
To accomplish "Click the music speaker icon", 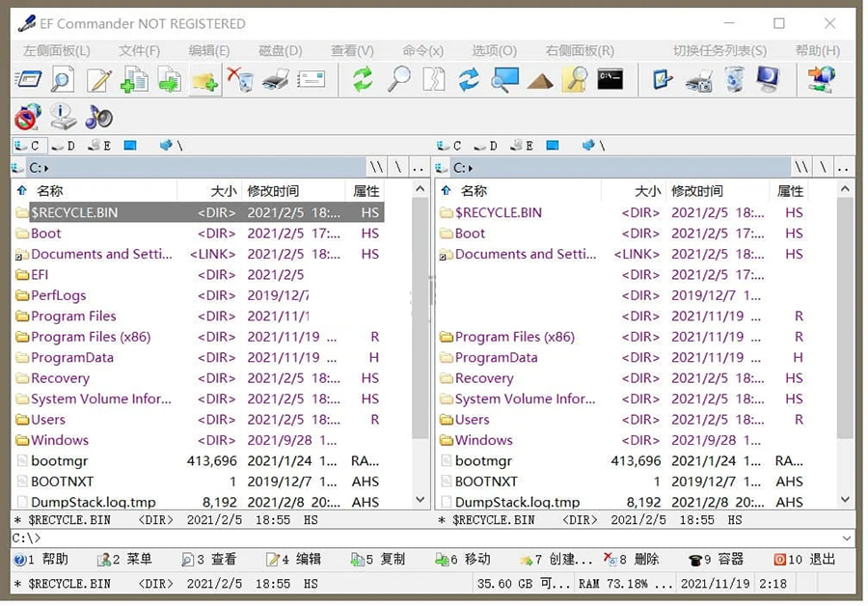I will pos(98,117).
